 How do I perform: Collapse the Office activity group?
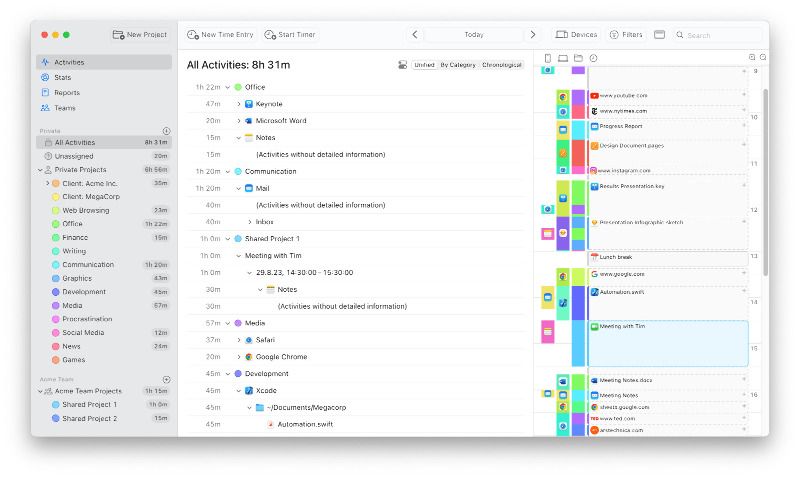[227, 87]
